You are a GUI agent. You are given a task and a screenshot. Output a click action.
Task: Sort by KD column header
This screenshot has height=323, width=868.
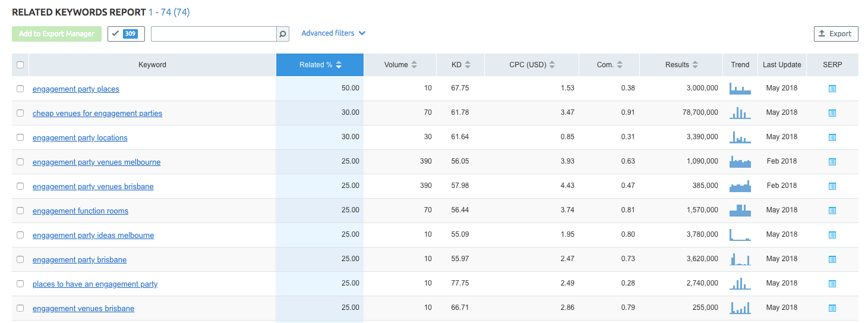pyautogui.click(x=460, y=65)
